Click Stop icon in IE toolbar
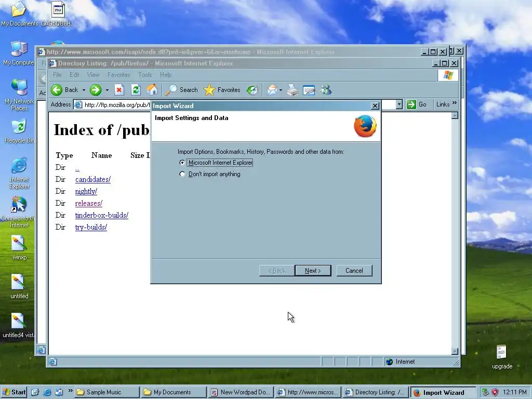The height and width of the screenshot is (399, 532). coord(119,90)
